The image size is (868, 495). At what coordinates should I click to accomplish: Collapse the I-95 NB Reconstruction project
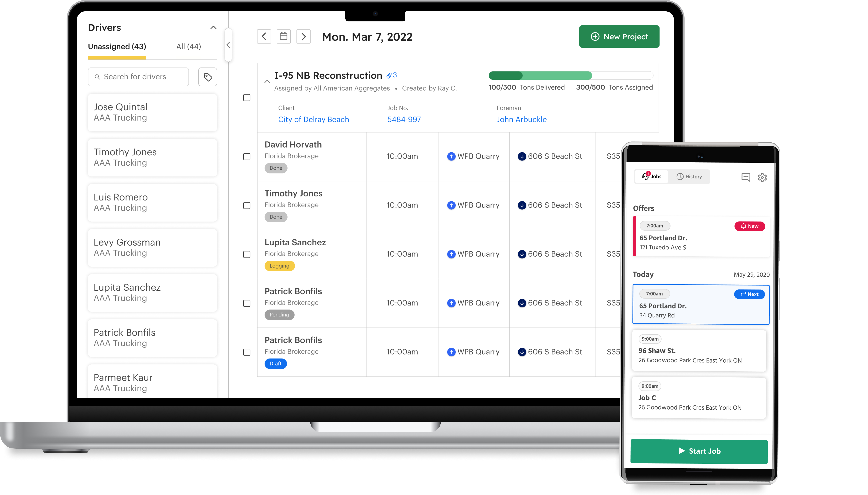coord(267,81)
